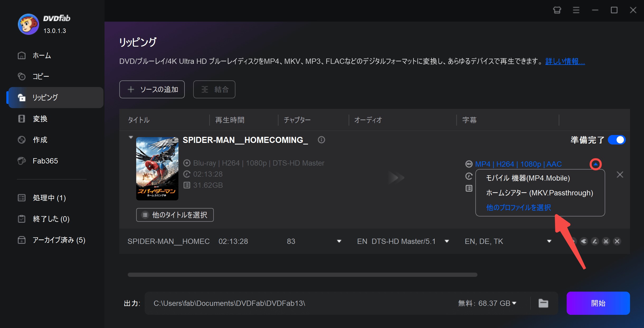Show info for SPIDER-MAN__HOMECOMING_ title

(x=321, y=140)
